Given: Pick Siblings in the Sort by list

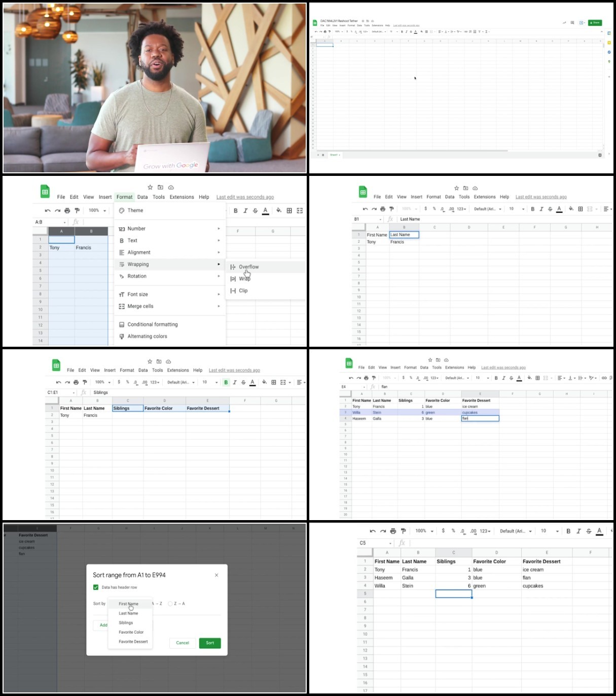Looking at the screenshot, I should tap(126, 622).
